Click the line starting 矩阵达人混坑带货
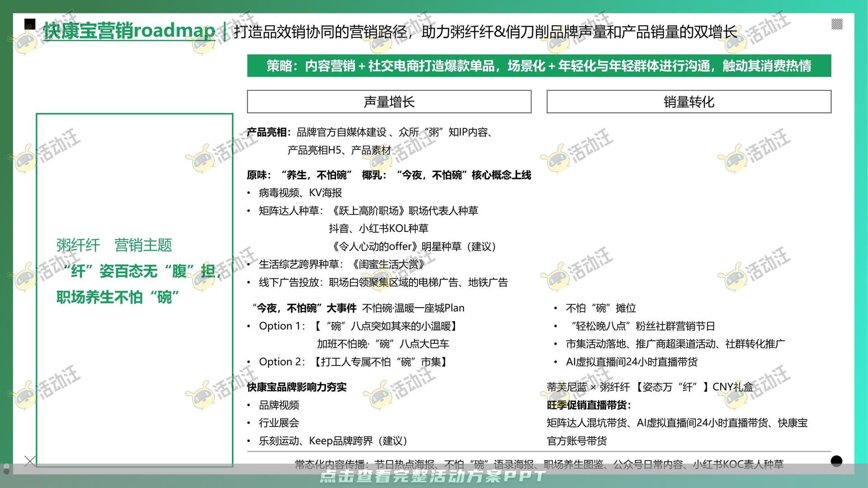This screenshot has height=488, width=868. [x=677, y=423]
